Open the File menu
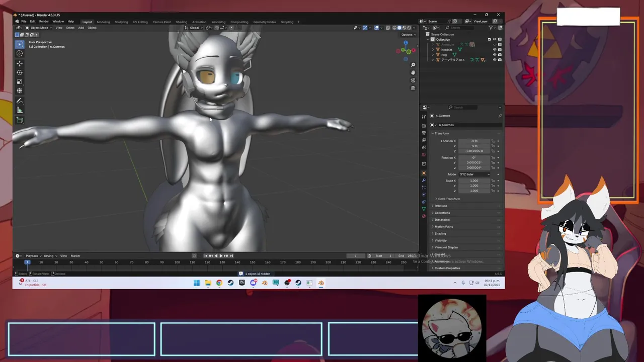 point(24,22)
